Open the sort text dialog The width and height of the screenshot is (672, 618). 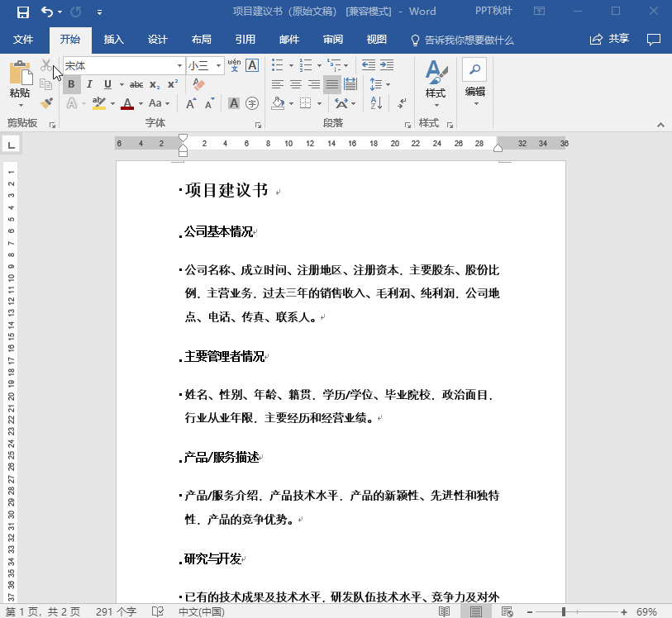coord(375,102)
